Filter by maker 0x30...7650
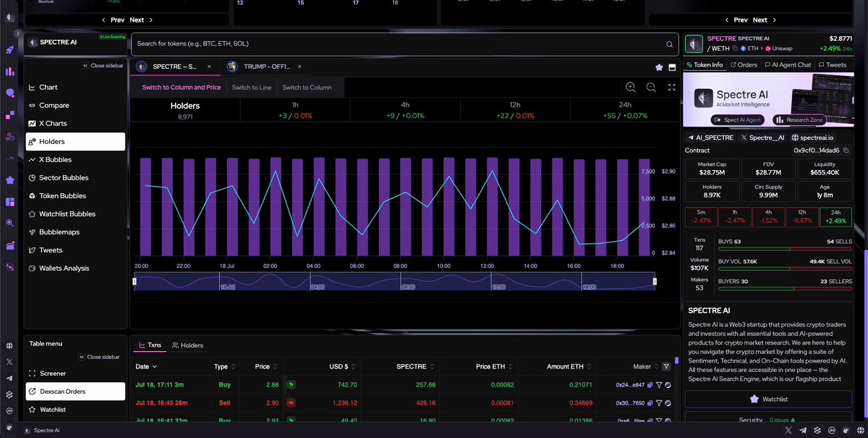 (658, 403)
